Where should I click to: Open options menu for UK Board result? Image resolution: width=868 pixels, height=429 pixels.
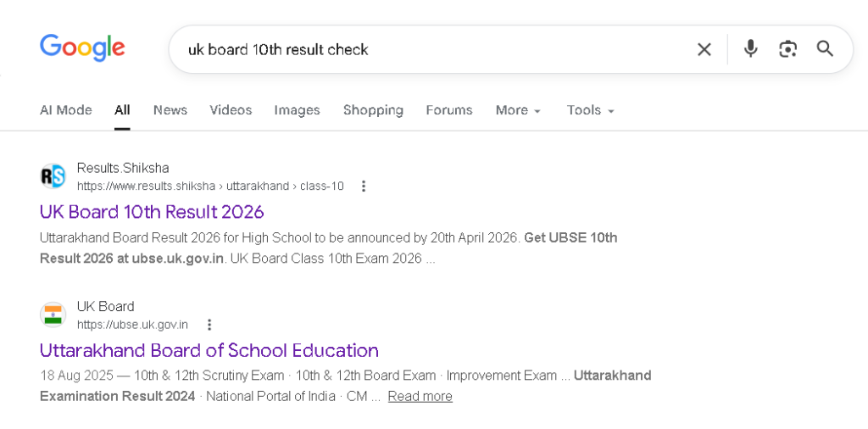point(209,325)
